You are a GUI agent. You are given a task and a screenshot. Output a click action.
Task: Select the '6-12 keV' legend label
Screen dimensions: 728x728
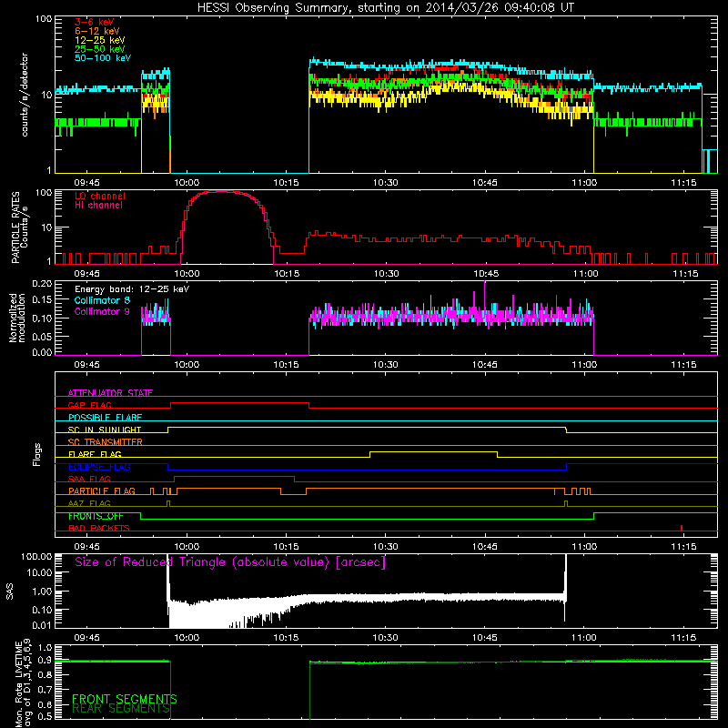click(97, 31)
